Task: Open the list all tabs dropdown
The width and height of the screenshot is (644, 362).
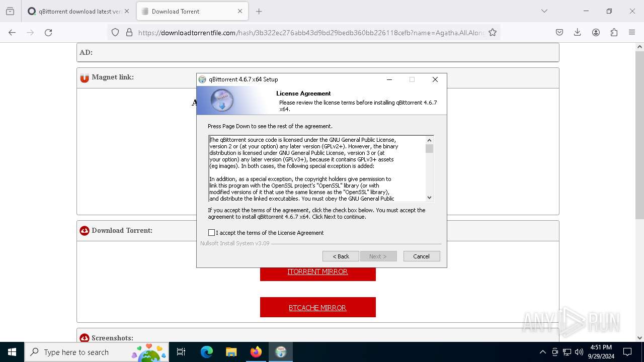Action: 544,11
